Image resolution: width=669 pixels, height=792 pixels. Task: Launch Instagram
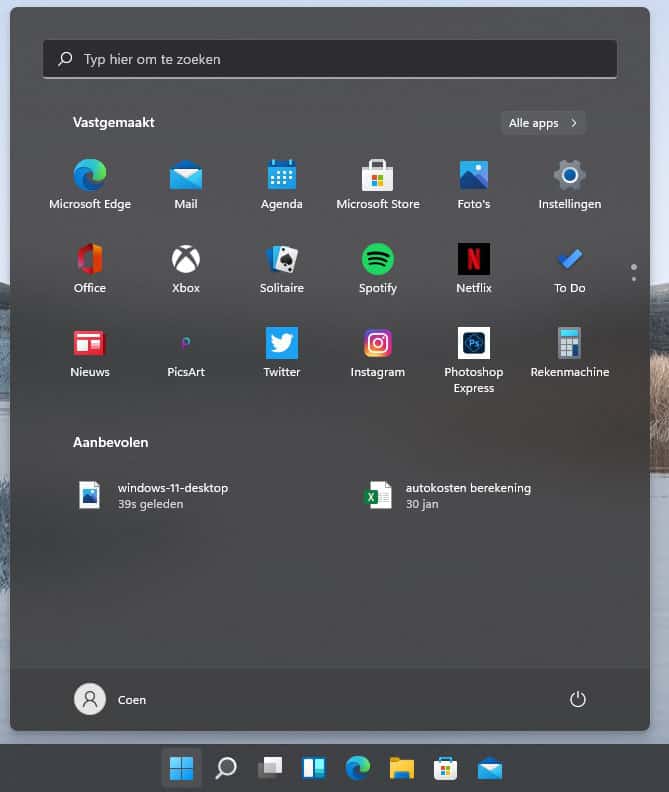(x=377, y=352)
